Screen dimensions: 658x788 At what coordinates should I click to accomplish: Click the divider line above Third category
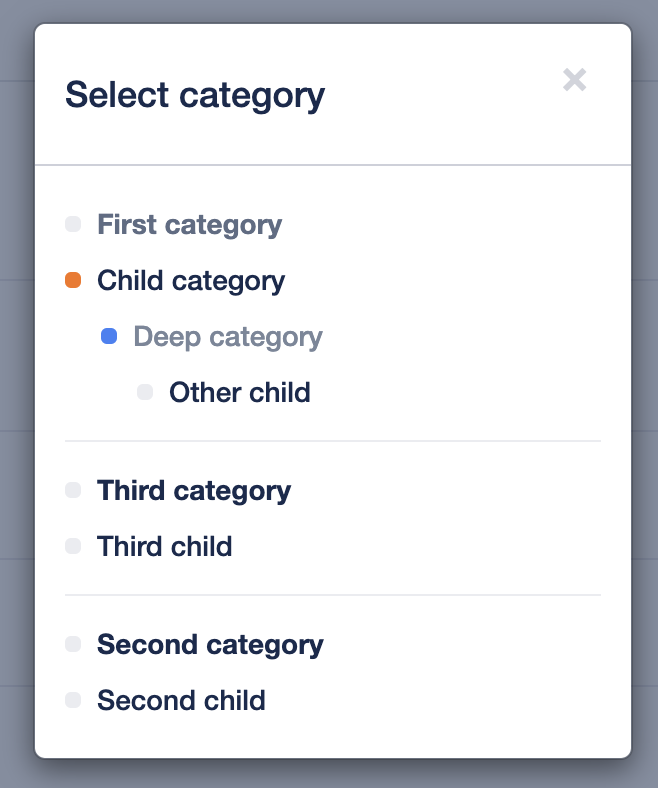coord(333,441)
